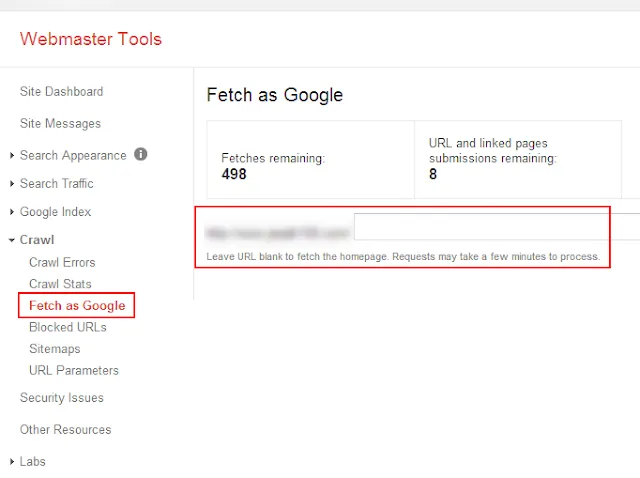
Task: Open Other Resources in sidebar
Action: [65, 429]
